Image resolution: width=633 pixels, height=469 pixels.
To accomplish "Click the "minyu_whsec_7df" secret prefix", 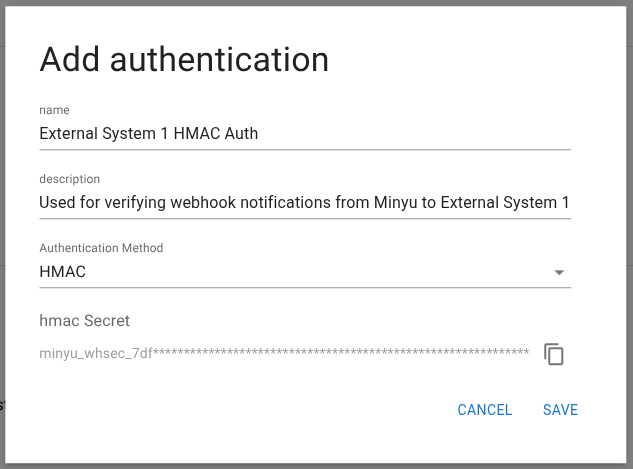I will (x=95, y=353).
